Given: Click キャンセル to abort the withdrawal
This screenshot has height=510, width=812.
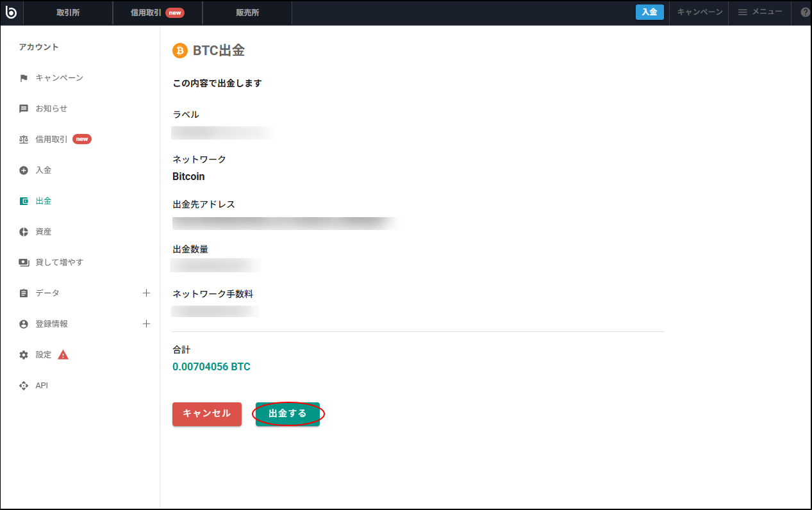Looking at the screenshot, I should [206, 414].
